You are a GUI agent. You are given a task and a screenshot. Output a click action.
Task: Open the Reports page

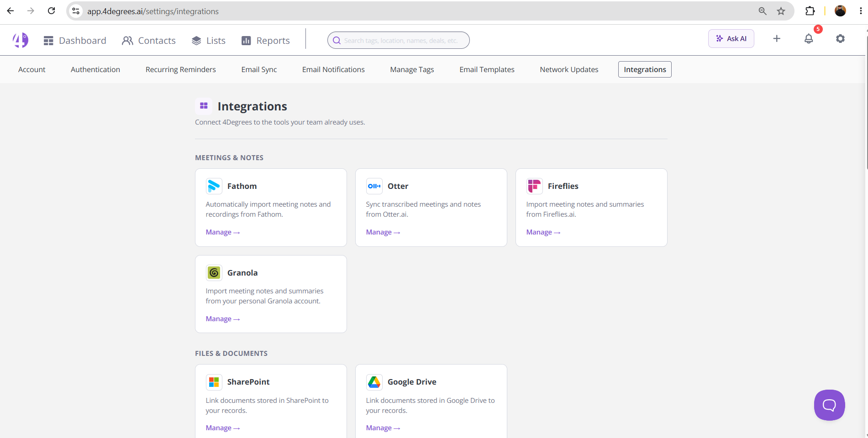point(265,41)
